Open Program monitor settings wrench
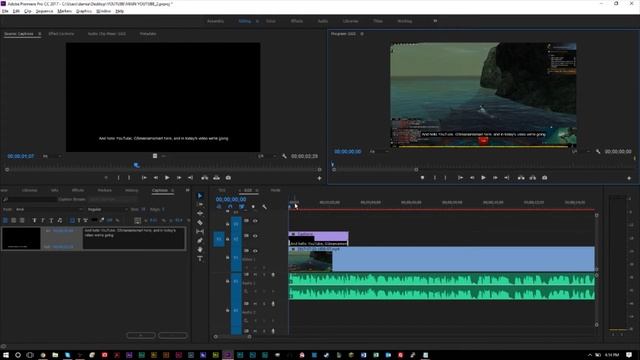This screenshot has height=360, width=640. [x=598, y=151]
